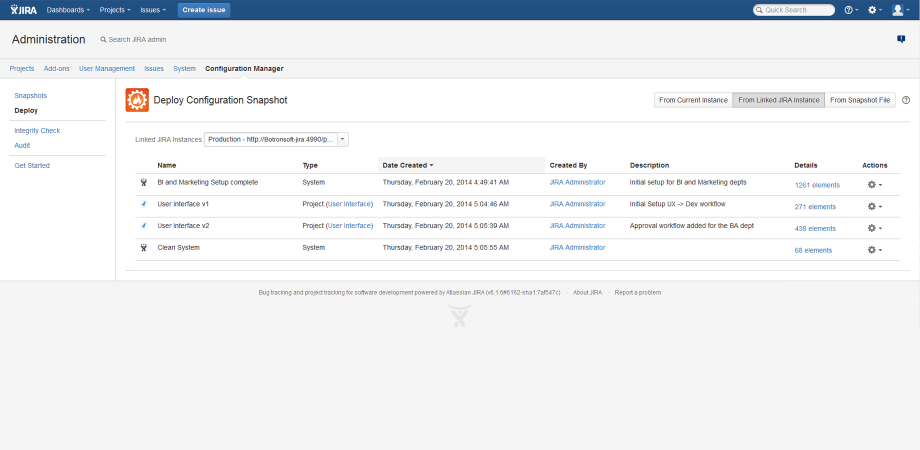Click the Create issue button
Viewport: 920px width, 450px height.
(x=204, y=10)
